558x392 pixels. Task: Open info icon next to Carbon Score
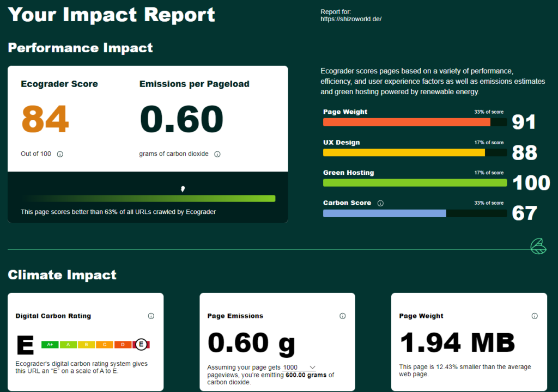[x=380, y=203]
